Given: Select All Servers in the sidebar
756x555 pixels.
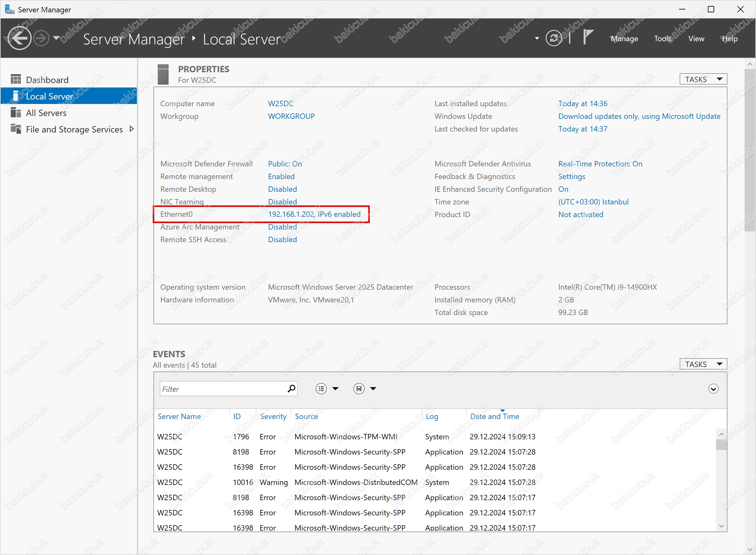Looking at the screenshot, I should pyautogui.click(x=69, y=113).
